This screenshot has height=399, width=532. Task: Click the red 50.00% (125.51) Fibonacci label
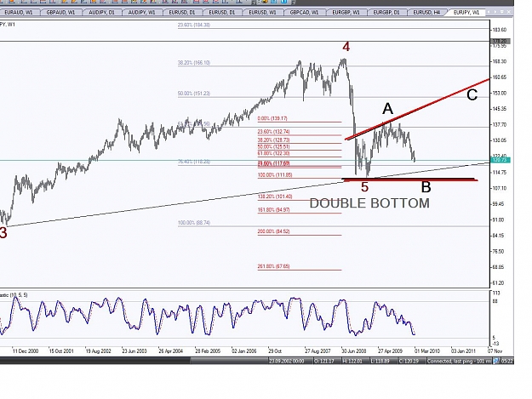point(273,146)
